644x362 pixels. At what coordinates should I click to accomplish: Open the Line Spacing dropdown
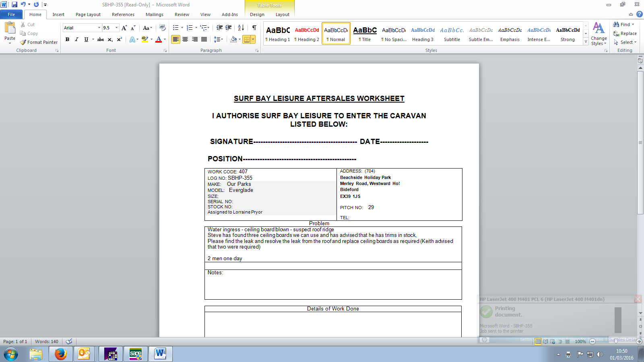[x=218, y=39]
